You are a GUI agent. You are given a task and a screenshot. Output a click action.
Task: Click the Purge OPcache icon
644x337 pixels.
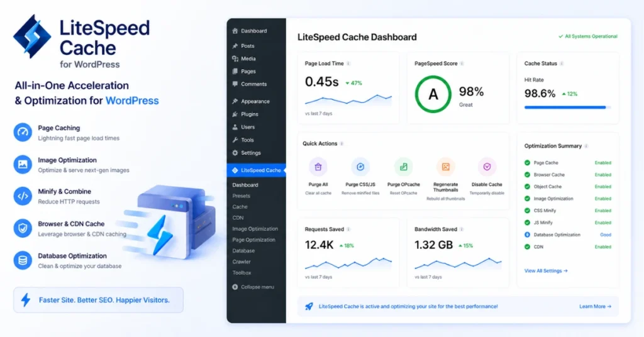pos(403,167)
